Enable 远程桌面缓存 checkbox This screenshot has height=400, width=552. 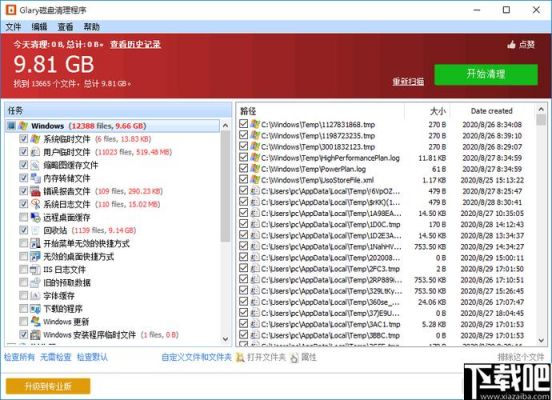point(23,217)
